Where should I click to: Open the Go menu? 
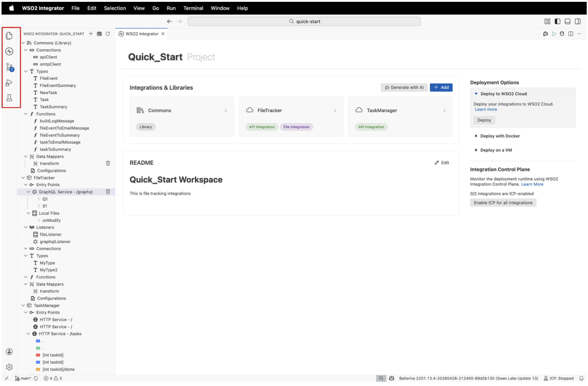[156, 8]
